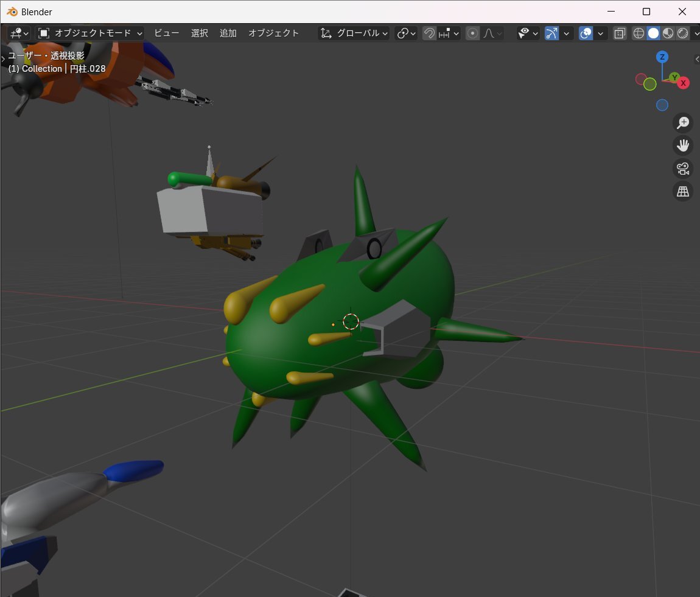Open the editor type selector

click(x=19, y=33)
